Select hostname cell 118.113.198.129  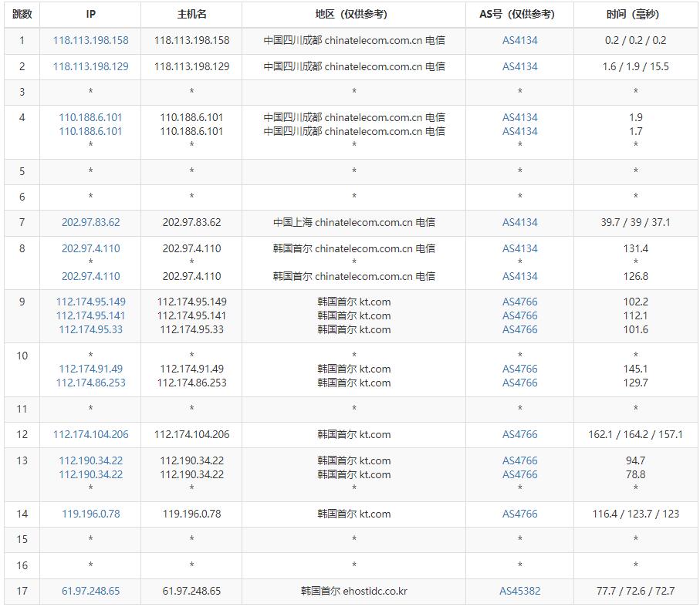tap(191, 66)
